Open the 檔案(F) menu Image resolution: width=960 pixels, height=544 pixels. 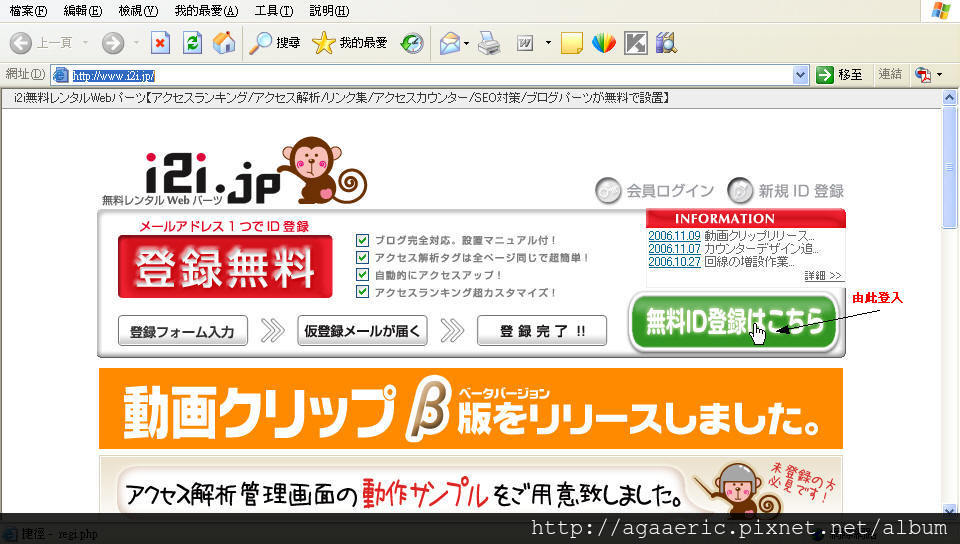[x=28, y=11]
